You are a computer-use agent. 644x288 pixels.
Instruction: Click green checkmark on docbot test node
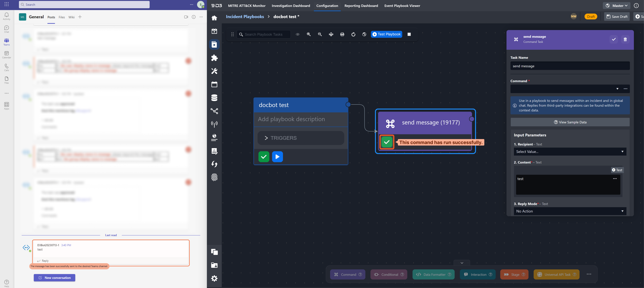264,157
